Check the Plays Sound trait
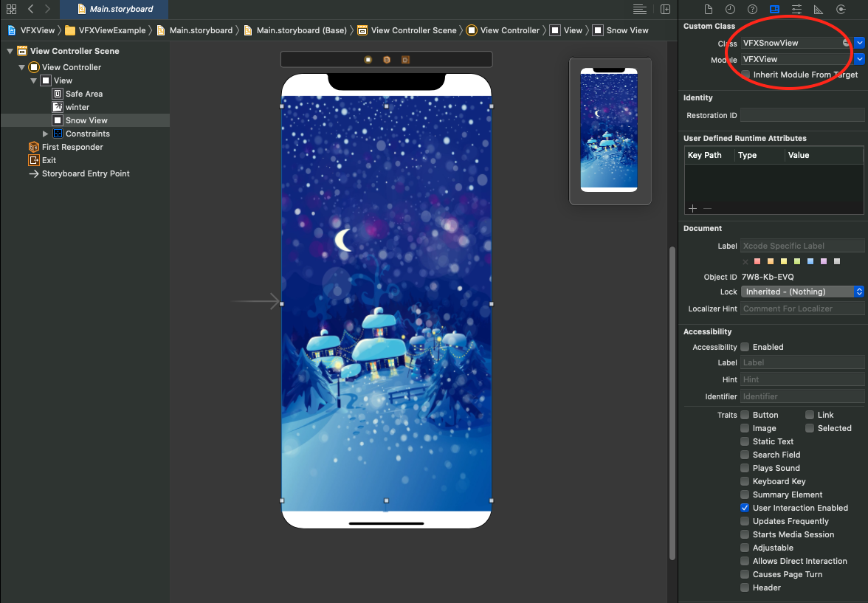This screenshot has height=603, width=868. [x=745, y=468]
